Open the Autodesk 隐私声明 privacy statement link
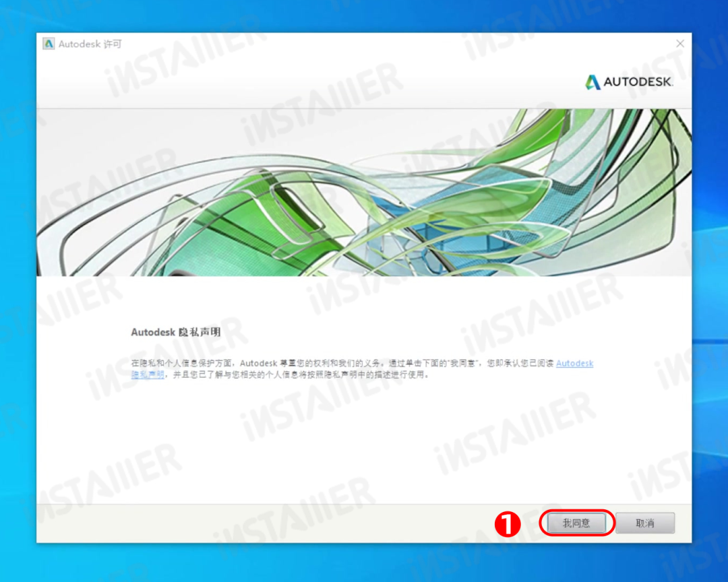This screenshot has width=728, height=582. [x=574, y=363]
